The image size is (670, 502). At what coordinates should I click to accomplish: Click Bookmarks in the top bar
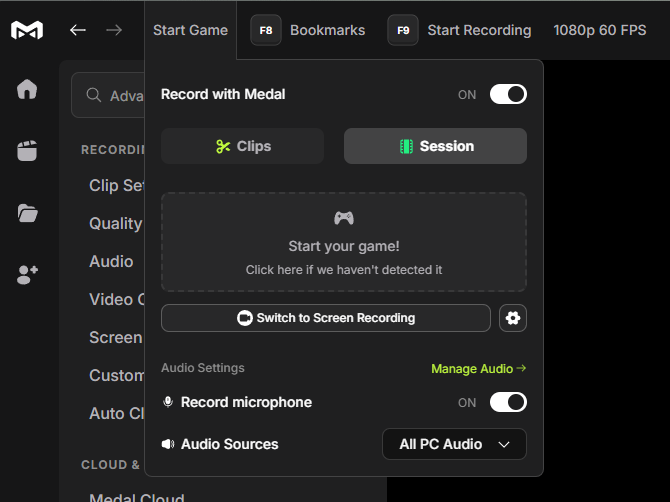pyautogui.click(x=327, y=30)
